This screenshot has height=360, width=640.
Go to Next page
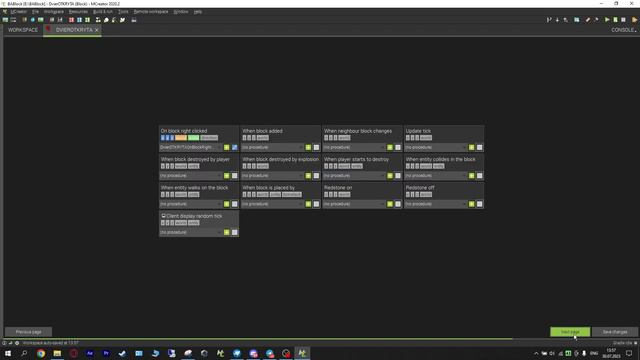(x=570, y=332)
